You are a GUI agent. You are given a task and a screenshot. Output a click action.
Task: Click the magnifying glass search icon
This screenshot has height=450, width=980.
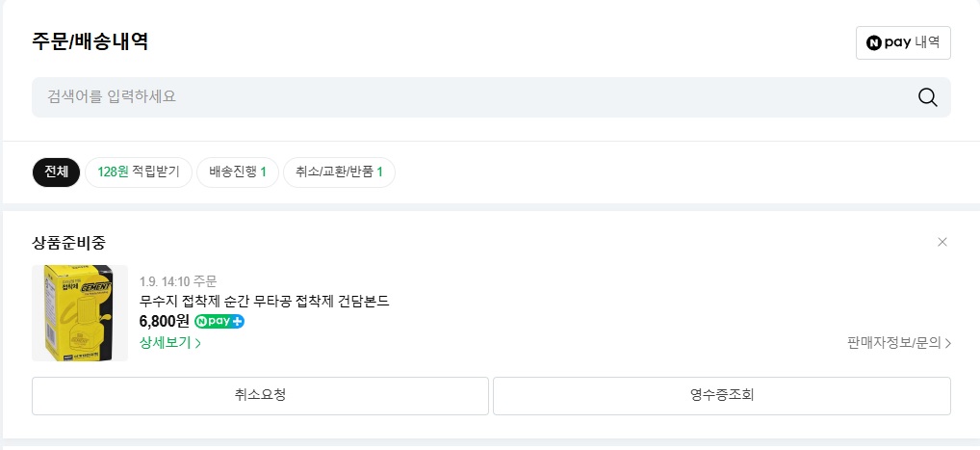coord(927,96)
